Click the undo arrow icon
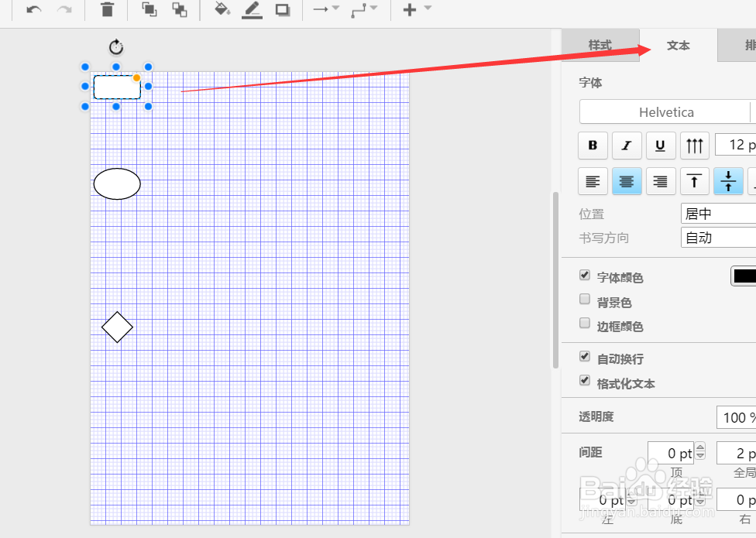The width and height of the screenshot is (756, 538). [x=33, y=9]
